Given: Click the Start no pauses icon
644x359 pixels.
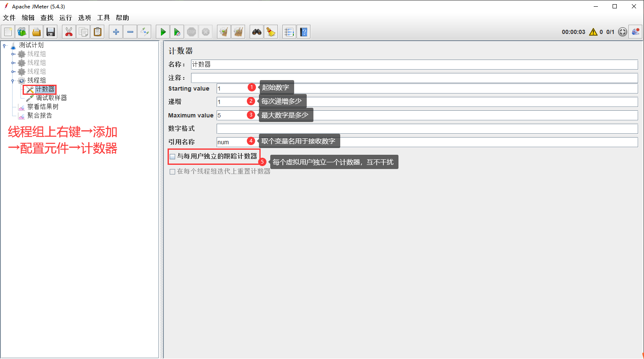Looking at the screenshot, I should coord(177,32).
